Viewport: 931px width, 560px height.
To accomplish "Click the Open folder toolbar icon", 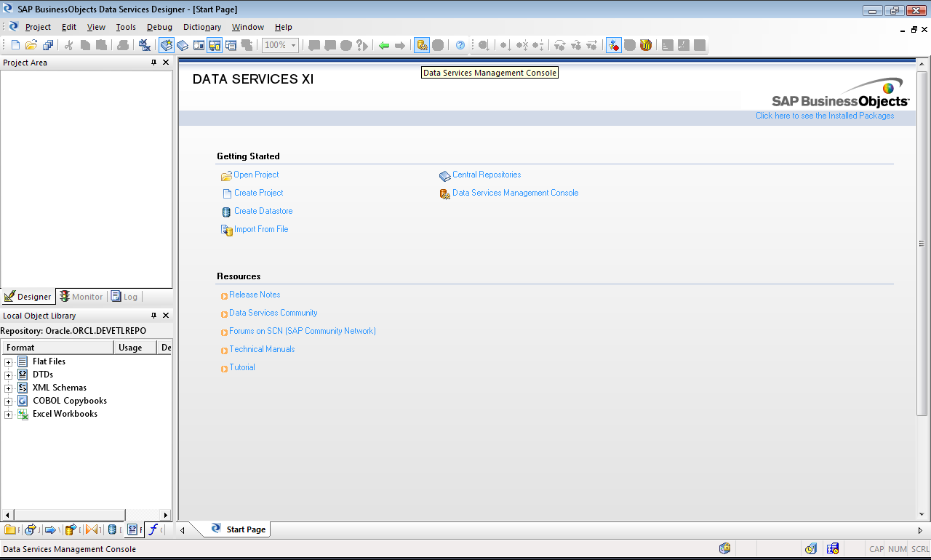I will 31,45.
